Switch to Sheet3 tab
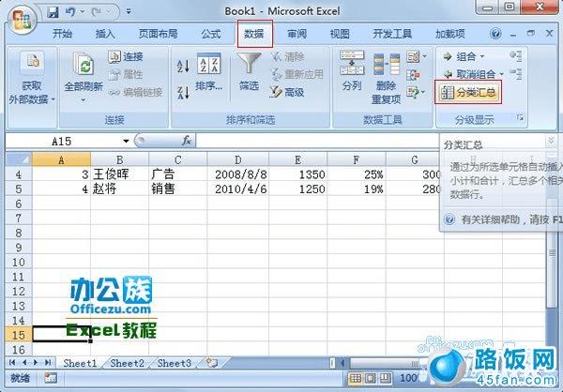 (175, 363)
